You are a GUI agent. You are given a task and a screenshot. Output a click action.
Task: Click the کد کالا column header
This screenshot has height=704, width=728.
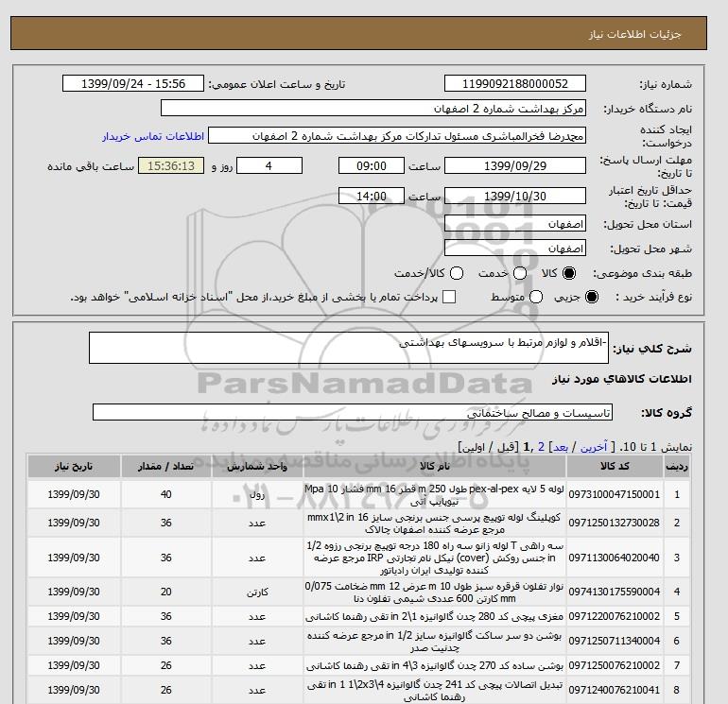[x=615, y=467]
